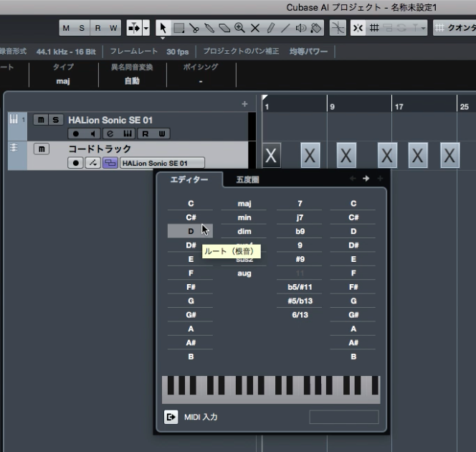Select the Mute X tool
This screenshot has height=452, width=476.
[255, 28]
